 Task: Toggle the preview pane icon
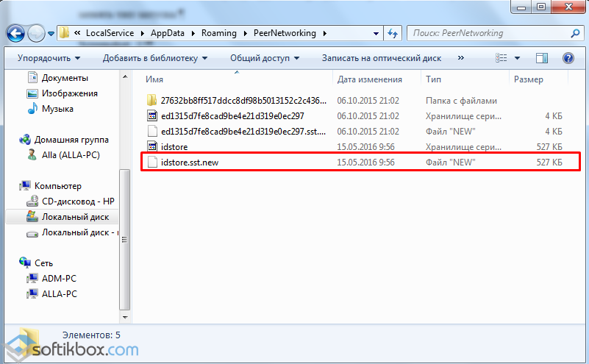[x=542, y=58]
